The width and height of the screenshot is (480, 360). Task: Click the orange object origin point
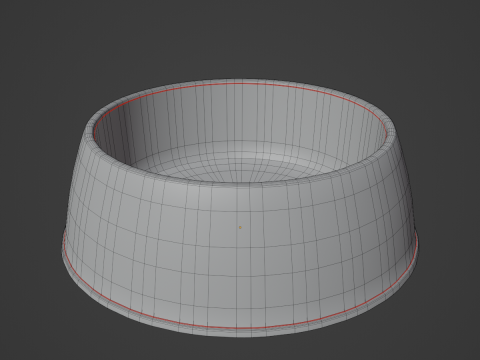240,227
